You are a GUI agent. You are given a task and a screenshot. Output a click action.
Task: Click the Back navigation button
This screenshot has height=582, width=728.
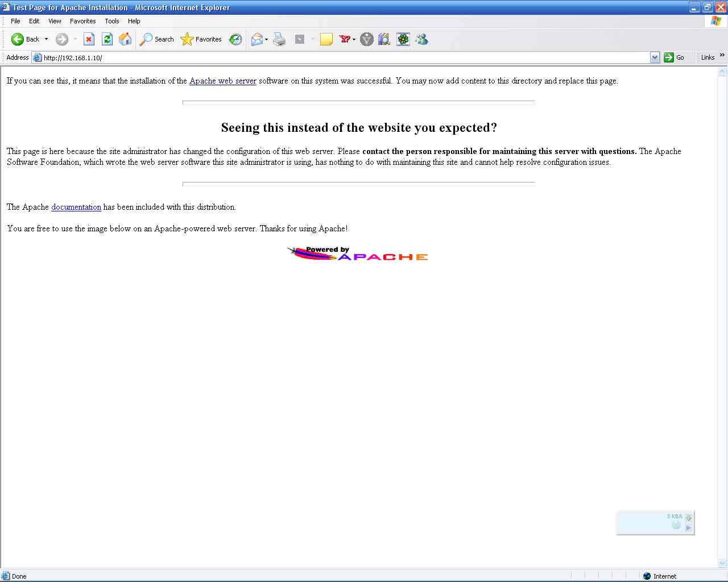point(25,39)
